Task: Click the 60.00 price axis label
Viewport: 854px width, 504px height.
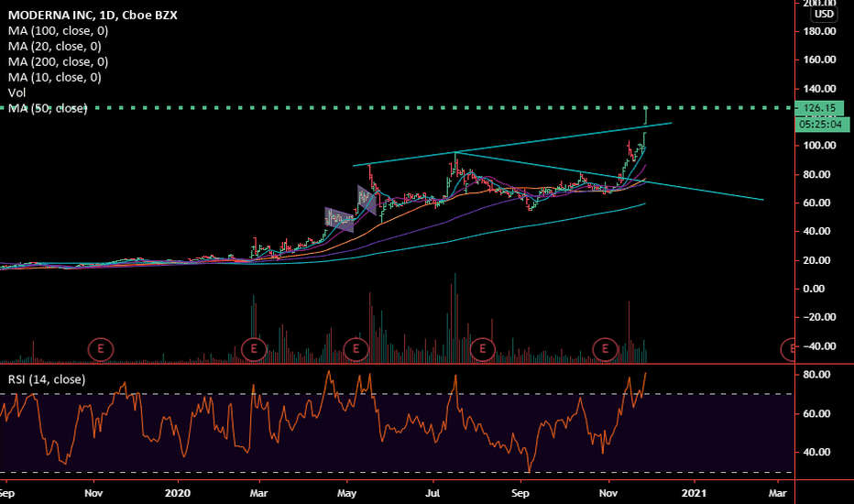Action: tap(817, 203)
